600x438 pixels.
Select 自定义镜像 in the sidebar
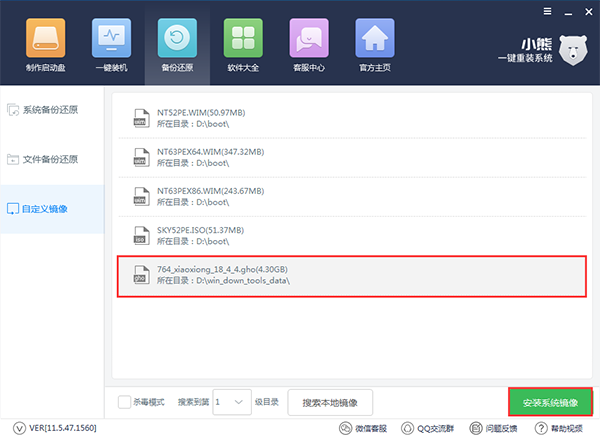point(52,209)
